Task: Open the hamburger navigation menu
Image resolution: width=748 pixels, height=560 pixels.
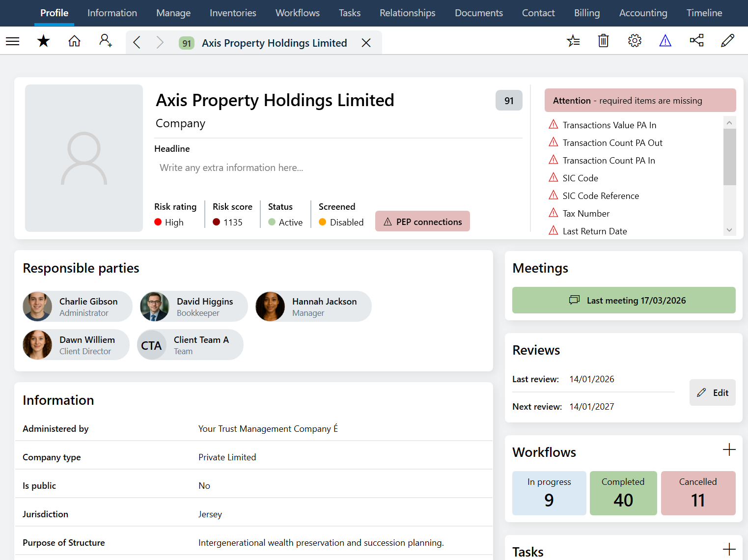Action: (x=12, y=41)
